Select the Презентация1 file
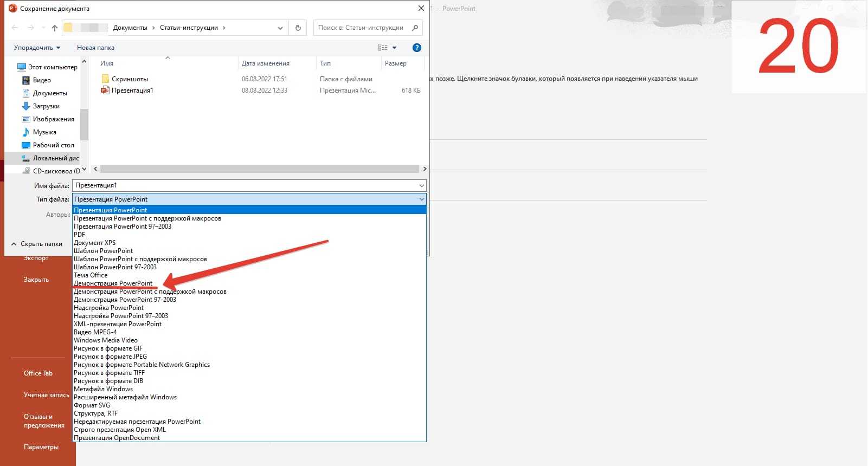The height and width of the screenshot is (466, 868). [132, 90]
